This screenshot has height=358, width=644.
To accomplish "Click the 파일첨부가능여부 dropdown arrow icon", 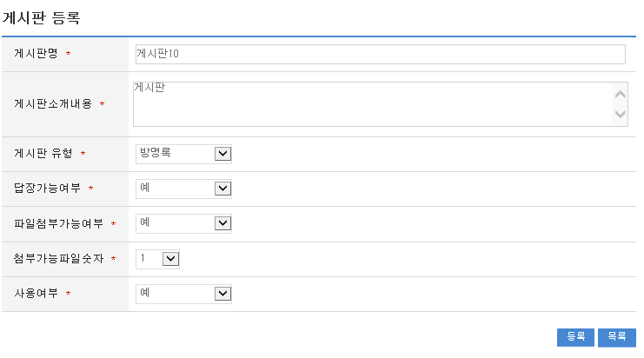I will click(x=222, y=223).
